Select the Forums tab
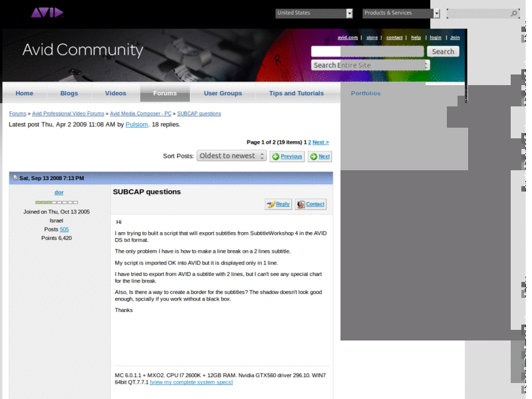 165,93
